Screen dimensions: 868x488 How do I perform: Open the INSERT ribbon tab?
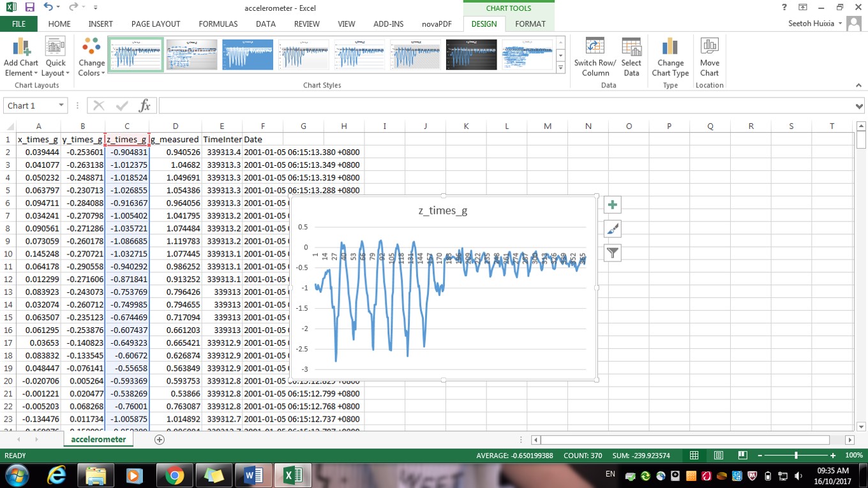100,24
